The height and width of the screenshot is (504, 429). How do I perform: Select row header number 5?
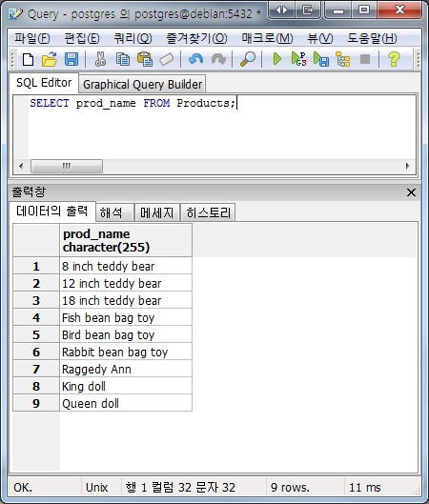click(x=36, y=334)
